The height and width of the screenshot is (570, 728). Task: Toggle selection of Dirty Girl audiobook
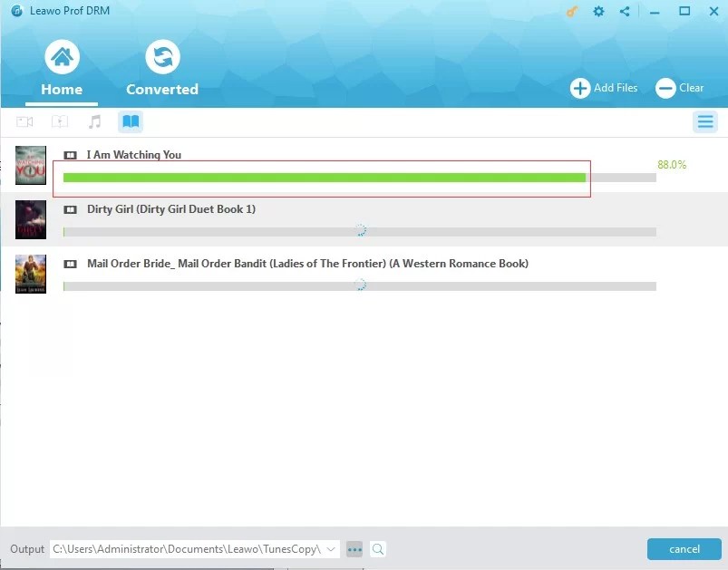pyautogui.click(x=70, y=208)
